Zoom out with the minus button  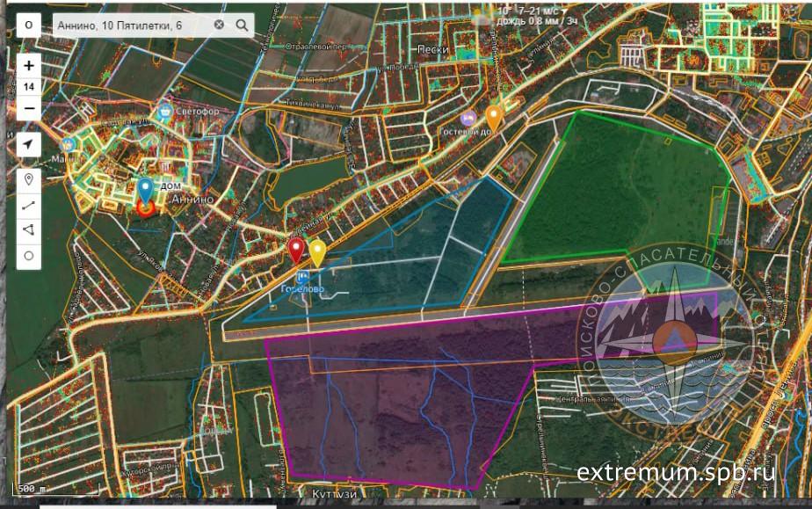pyautogui.click(x=29, y=108)
